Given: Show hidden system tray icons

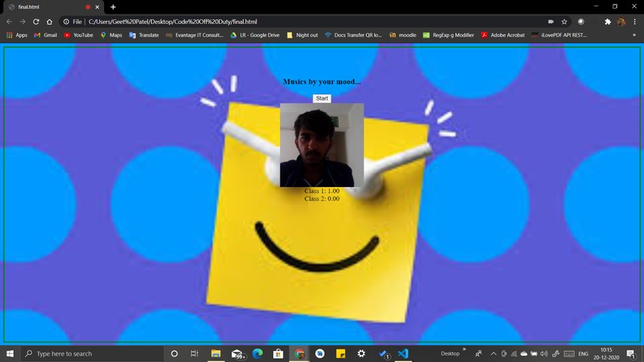Looking at the screenshot, I should 494,354.
